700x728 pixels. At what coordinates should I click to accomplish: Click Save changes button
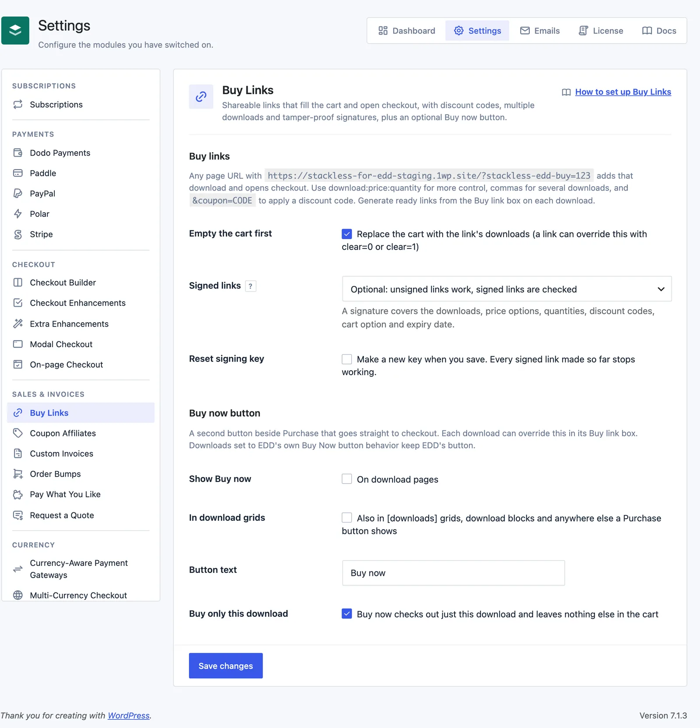click(226, 665)
